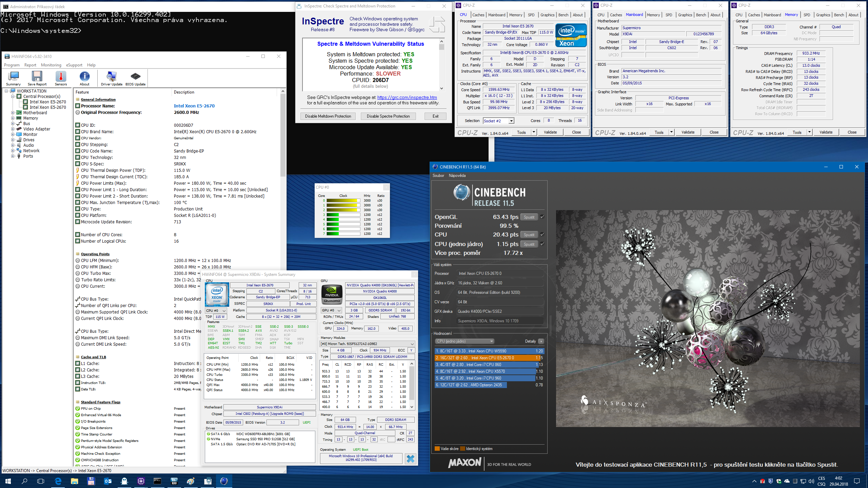Click the volume speaker tray icon

click(x=811, y=481)
